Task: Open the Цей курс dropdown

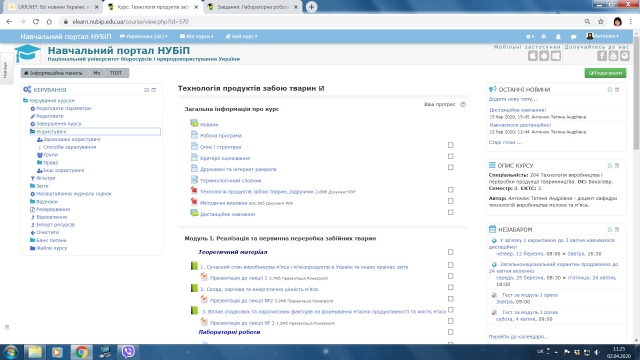Action: pos(241,36)
